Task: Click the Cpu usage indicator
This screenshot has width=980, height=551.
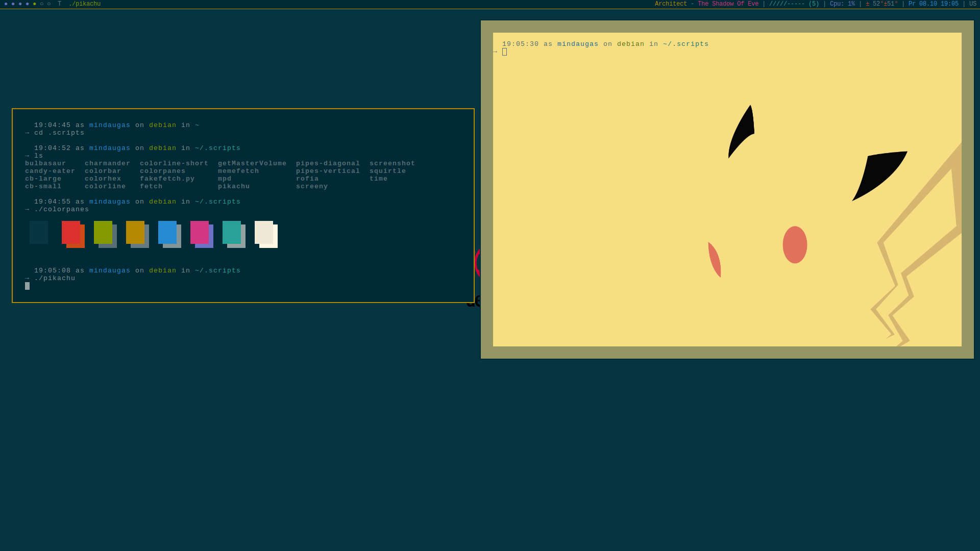Action: pos(842,4)
